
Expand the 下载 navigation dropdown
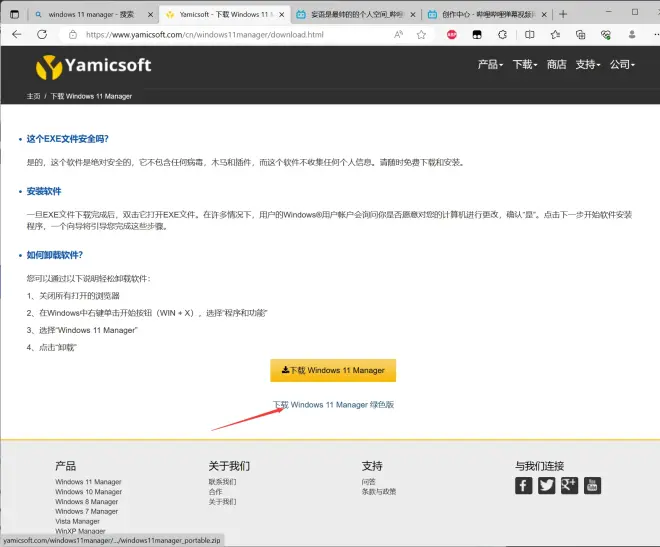coord(525,64)
